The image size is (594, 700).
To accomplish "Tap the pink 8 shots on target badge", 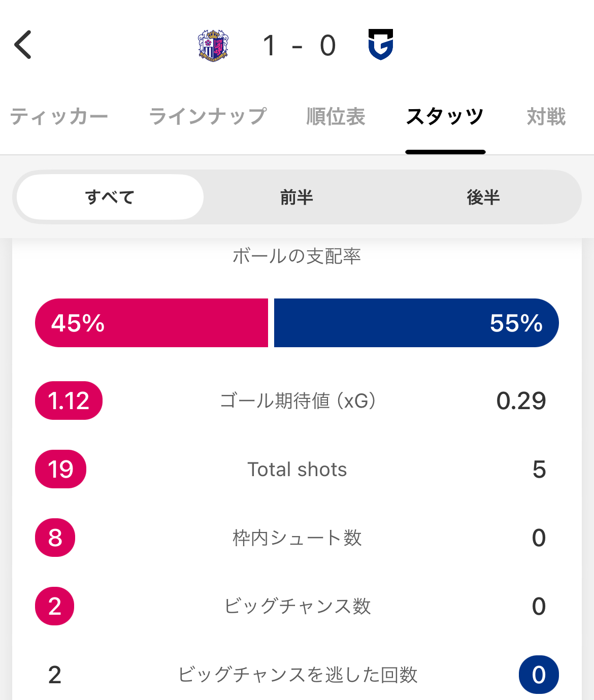I will pyautogui.click(x=55, y=538).
